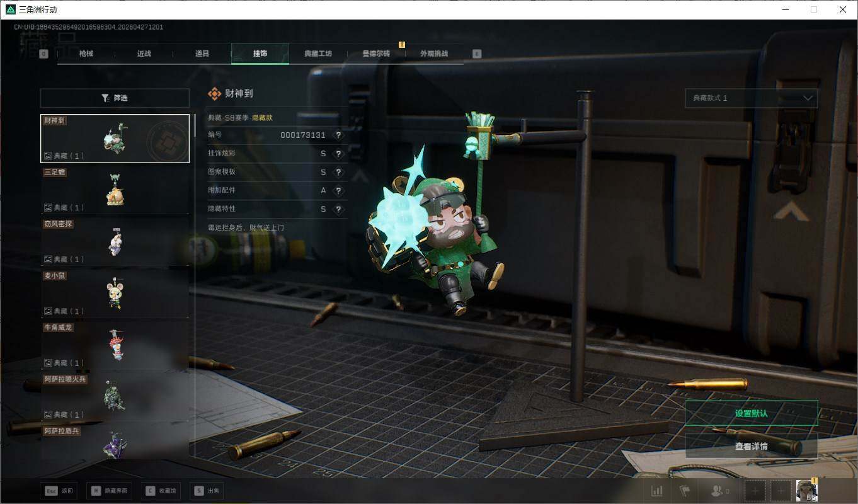
Task: Open the statistics bar chart icon
Action: 656,491
